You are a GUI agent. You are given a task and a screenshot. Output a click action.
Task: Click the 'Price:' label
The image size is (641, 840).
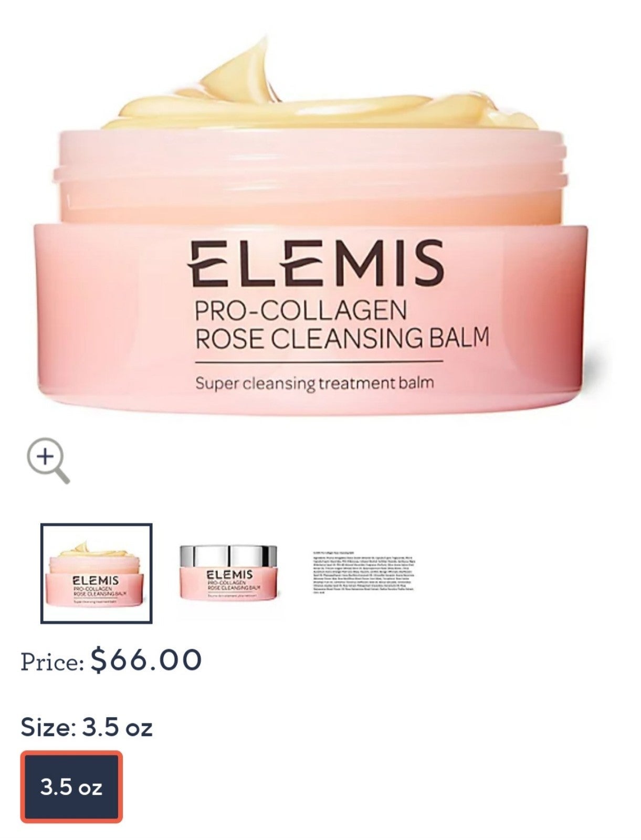(52, 662)
